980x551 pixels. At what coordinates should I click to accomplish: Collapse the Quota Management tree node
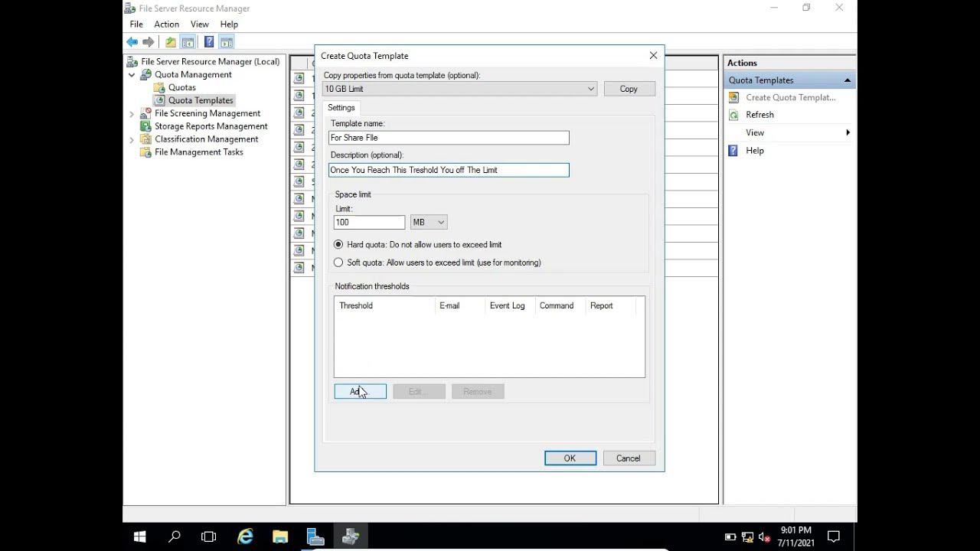click(132, 74)
